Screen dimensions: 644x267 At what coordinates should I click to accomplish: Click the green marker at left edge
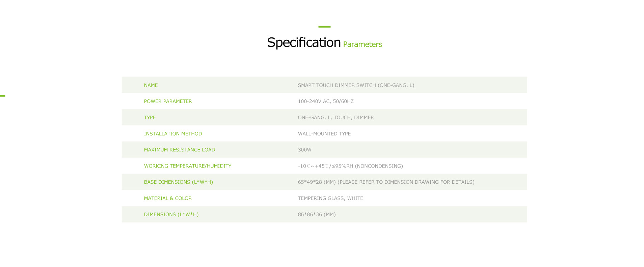[3, 96]
